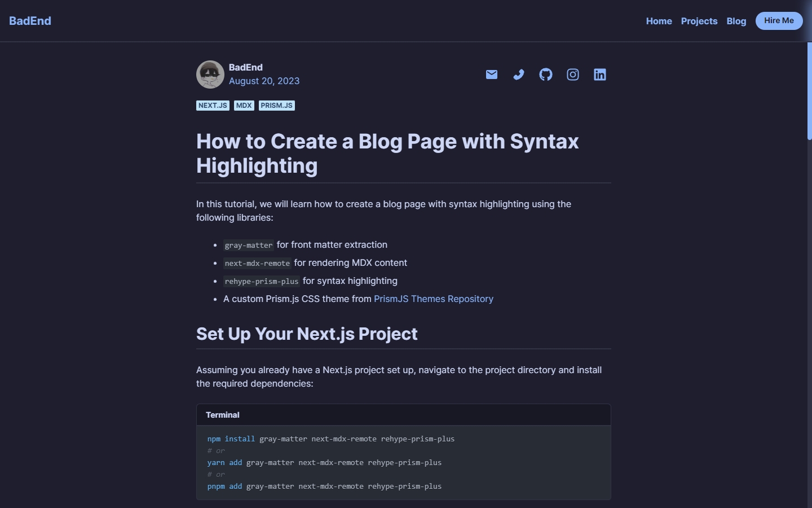Open the LinkedIn profile icon
The width and height of the screenshot is (812, 508).
600,75
